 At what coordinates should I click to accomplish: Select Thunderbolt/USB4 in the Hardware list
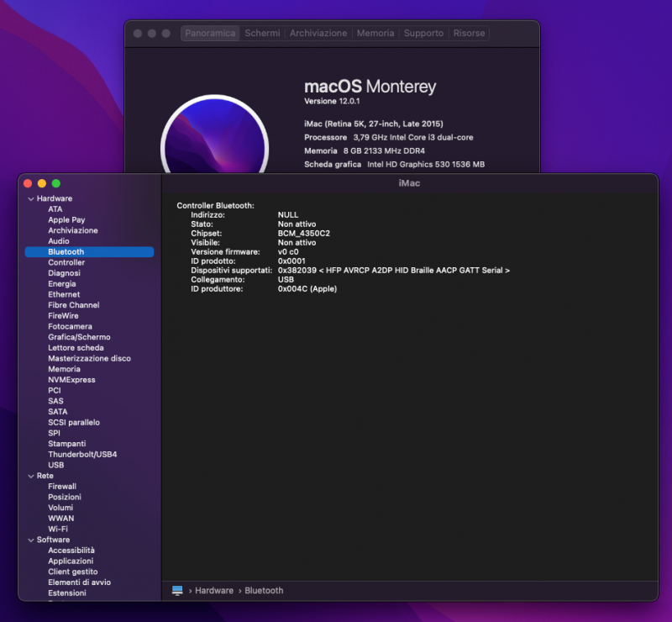tap(82, 455)
